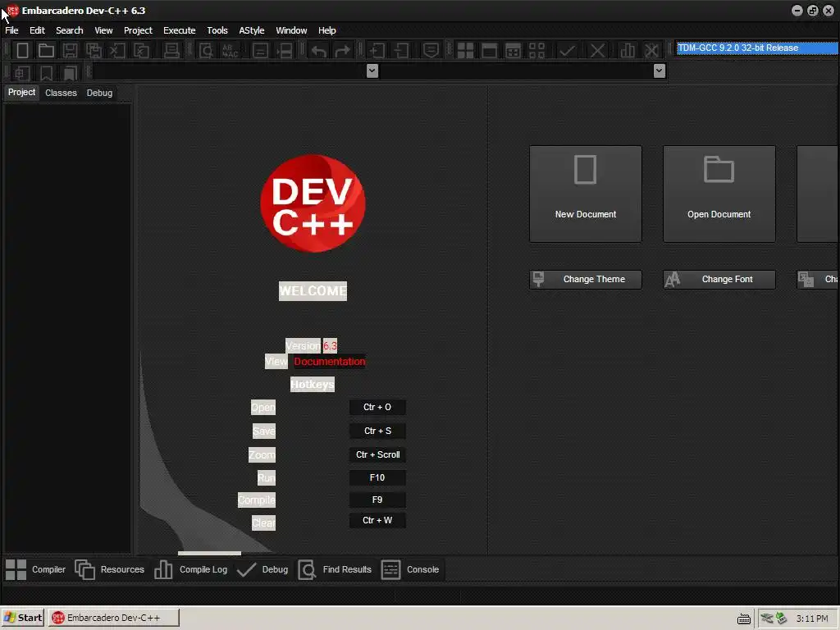The image size is (840, 630).
Task: Expand the first class browser dropdown arrow
Action: (x=372, y=71)
